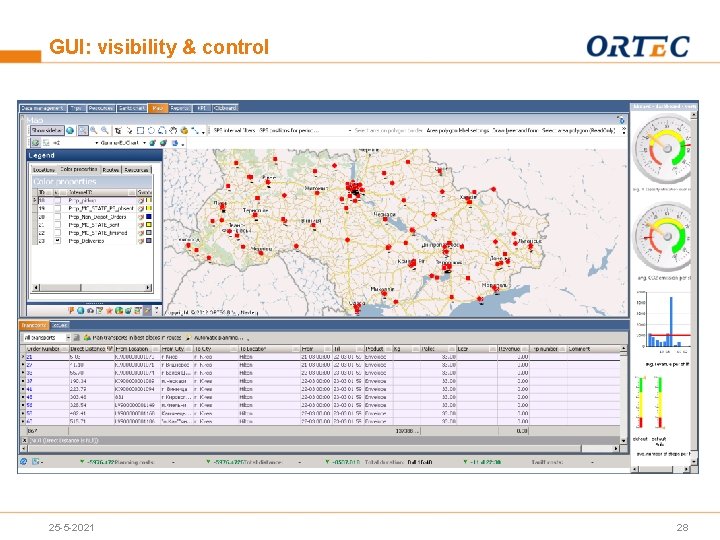Click blue color swatch of Prop_Non_Depot_Orders
The width and height of the screenshot is (720, 540).
click(149, 216)
